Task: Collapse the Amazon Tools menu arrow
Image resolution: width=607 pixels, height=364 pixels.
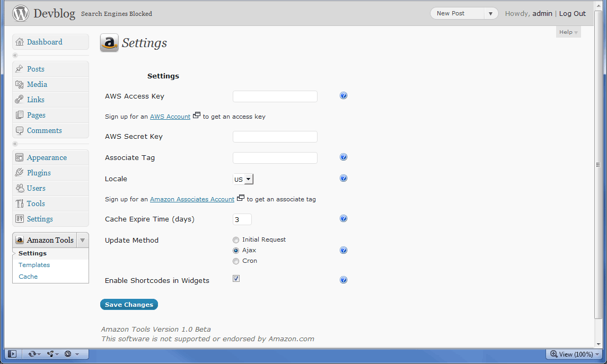Action: [83, 240]
